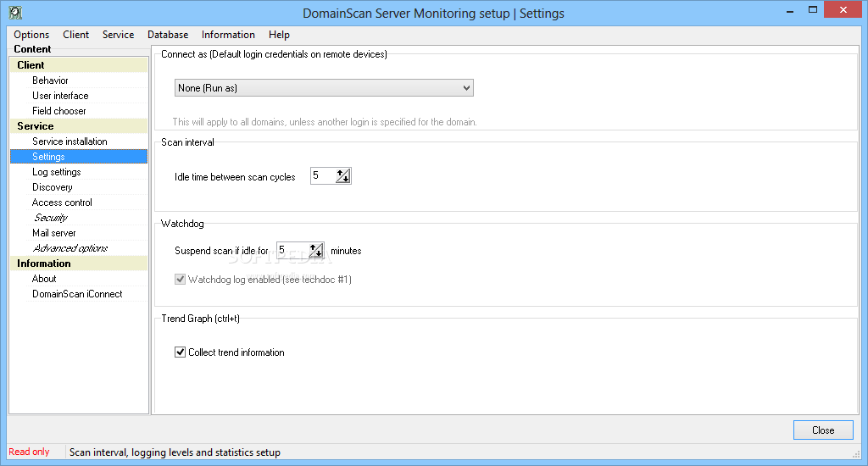Screen dimensions: 868x466
Task: Click the 'Idle time between scan cycles' label
Action: (235, 177)
